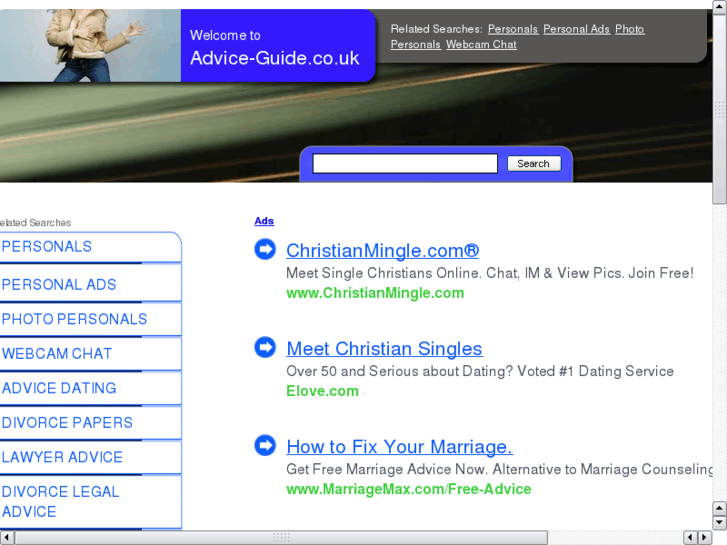Click the horizontal scrollbar far-left arrow
727x545 pixels.
(x=7, y=538)
